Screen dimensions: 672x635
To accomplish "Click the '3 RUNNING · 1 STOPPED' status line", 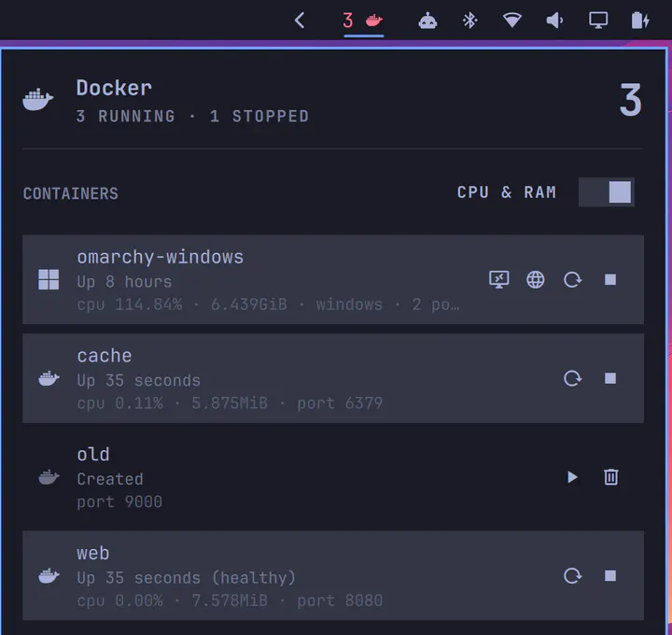I will click(x=192, y=116).
